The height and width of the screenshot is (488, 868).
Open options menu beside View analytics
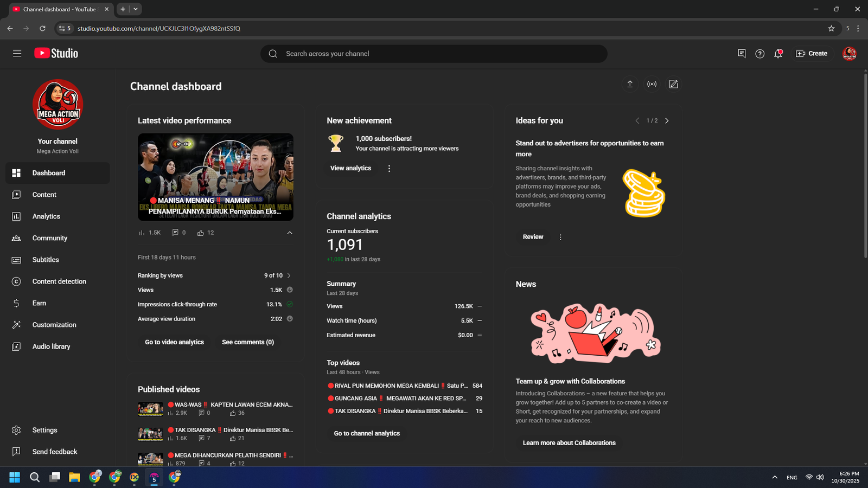389,169
